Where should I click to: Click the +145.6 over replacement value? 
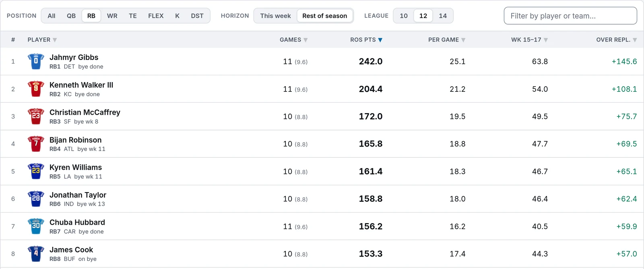(624, 62)
